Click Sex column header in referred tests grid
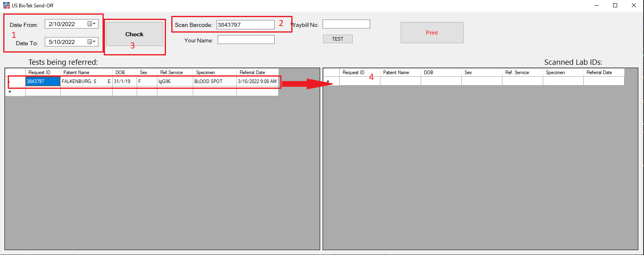 tap(147, 73)
